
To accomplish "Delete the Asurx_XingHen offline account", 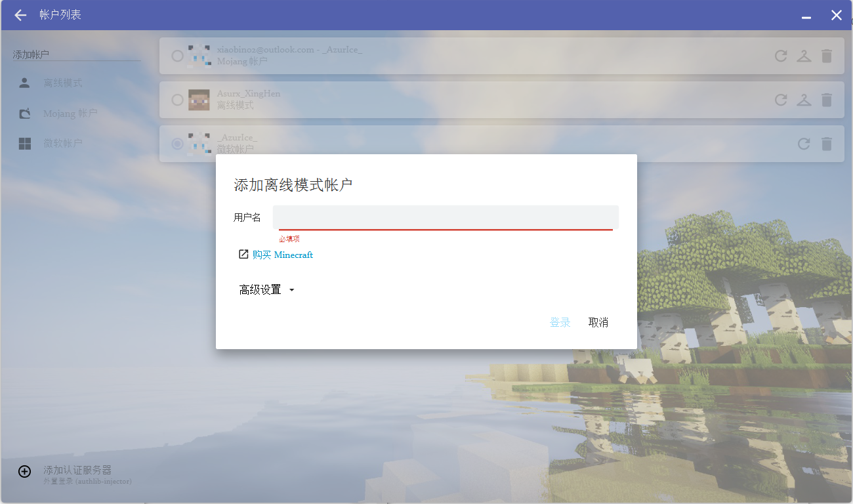I will coord(827,100).
